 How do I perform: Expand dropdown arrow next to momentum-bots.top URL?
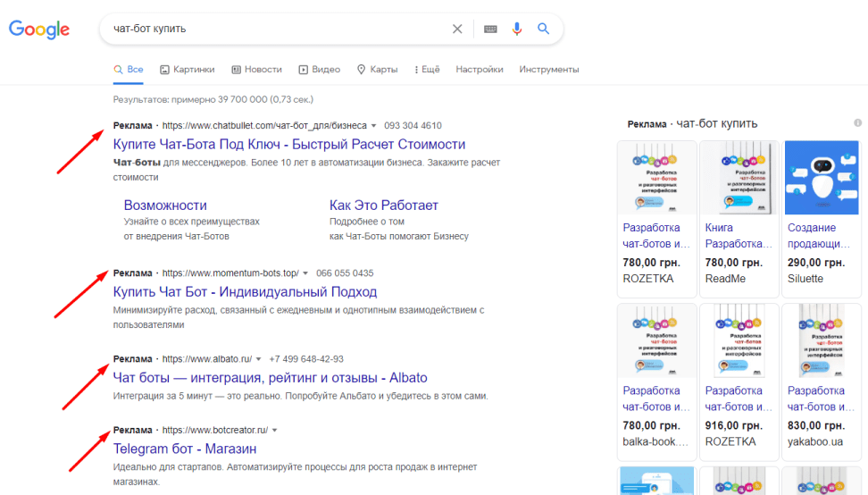click(x=305, y=273)
